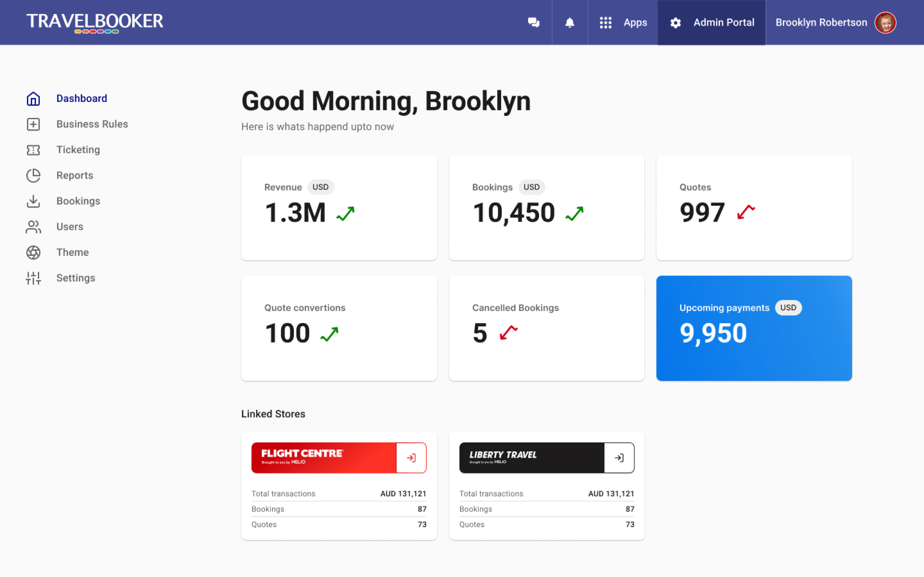Click the TravelBooker logo
The height and width of the screenshot is (577, 924).
point(95,23)
